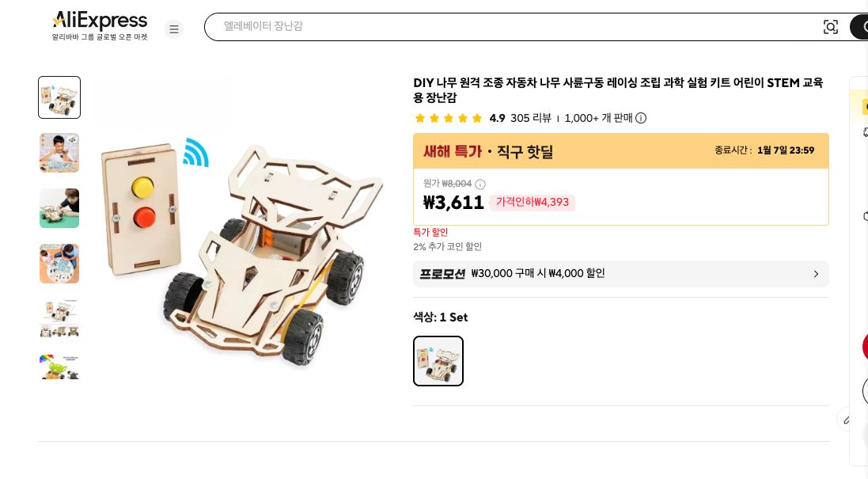Click the pencil edit icon at right edge

click(x=847, y=420)
